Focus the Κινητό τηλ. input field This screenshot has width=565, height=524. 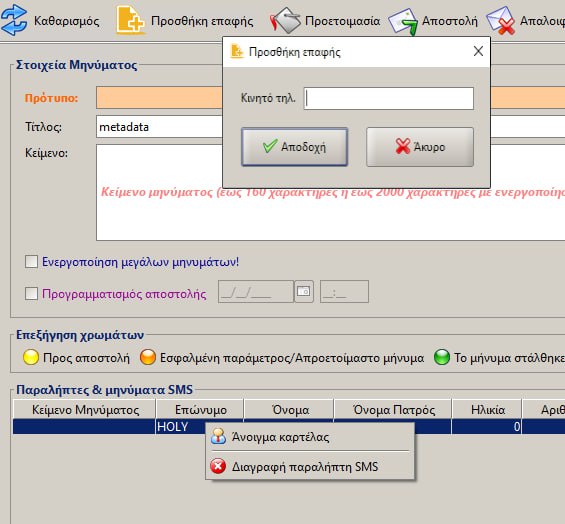point(388,98)
